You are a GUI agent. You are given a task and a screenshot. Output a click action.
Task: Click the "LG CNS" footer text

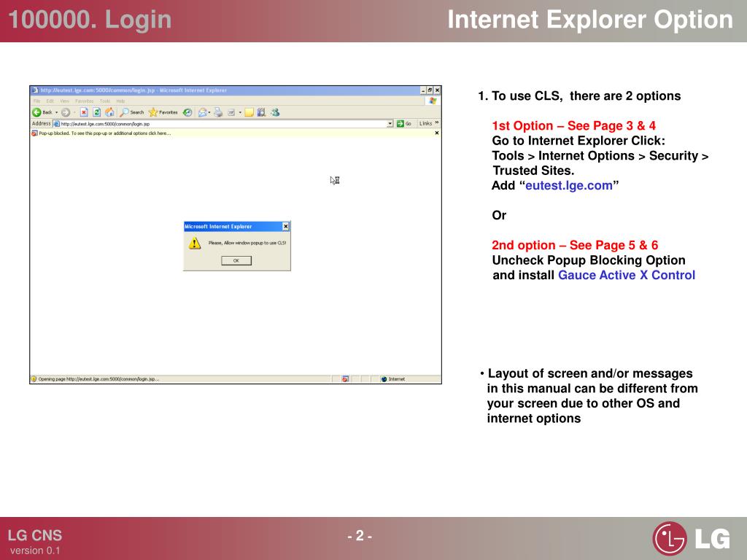[x=35, y=535]
